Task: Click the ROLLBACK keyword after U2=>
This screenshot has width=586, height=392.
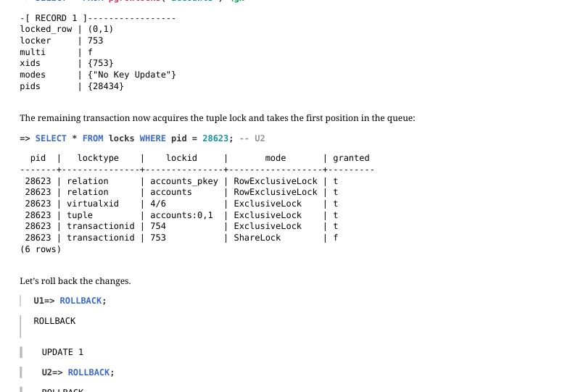Action: (89, 372)
